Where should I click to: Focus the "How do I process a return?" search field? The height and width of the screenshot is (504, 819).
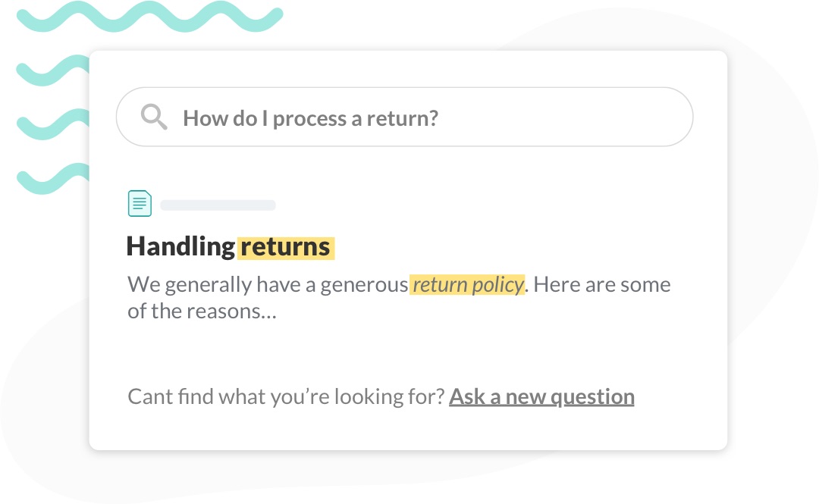coord(404,117)
